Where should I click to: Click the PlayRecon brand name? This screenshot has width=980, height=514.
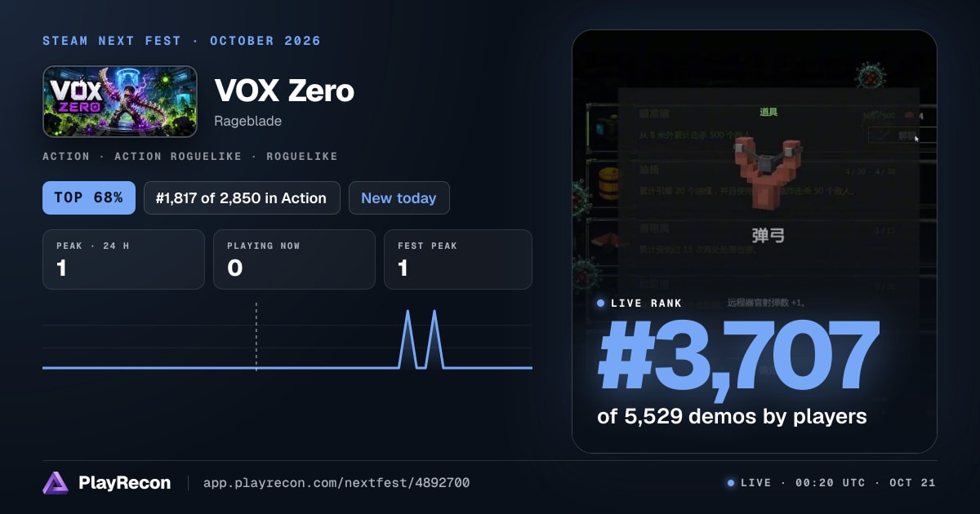tap(125, 483)
